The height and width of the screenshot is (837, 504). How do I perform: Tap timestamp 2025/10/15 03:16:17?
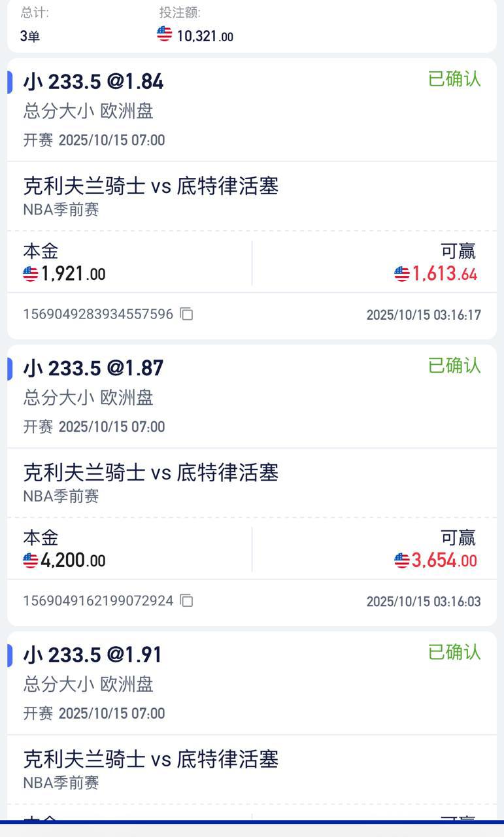click(x=424, y=315)
